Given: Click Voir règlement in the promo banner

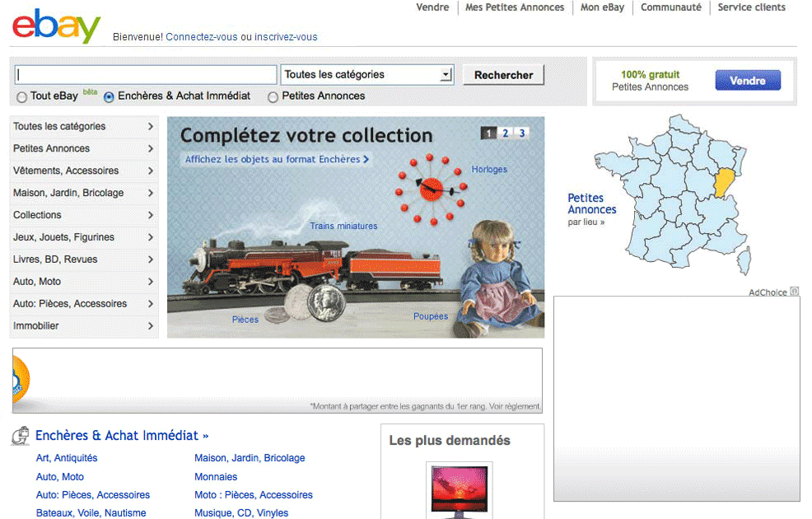Looking at the screenshot, I should (x=514, y=407).
